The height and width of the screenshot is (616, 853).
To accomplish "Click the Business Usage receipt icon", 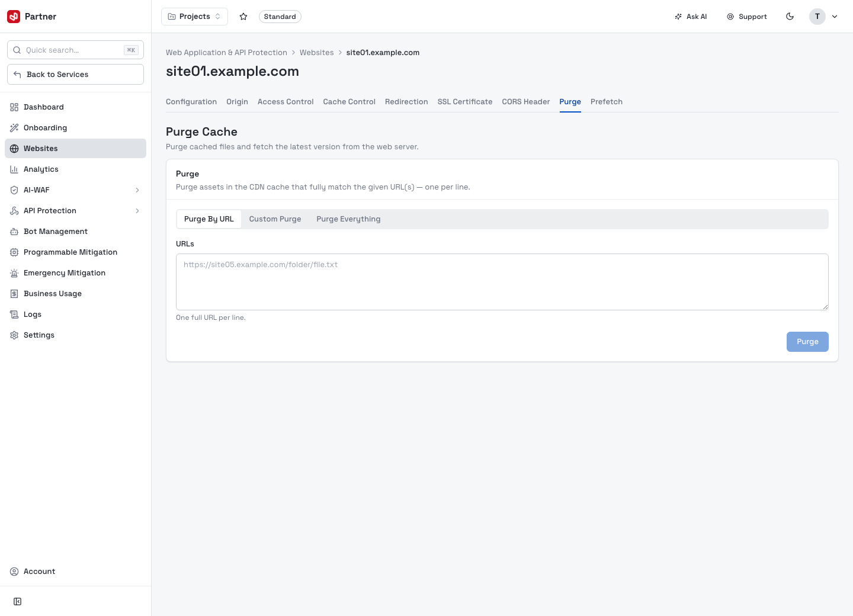I will click(14, 294).
